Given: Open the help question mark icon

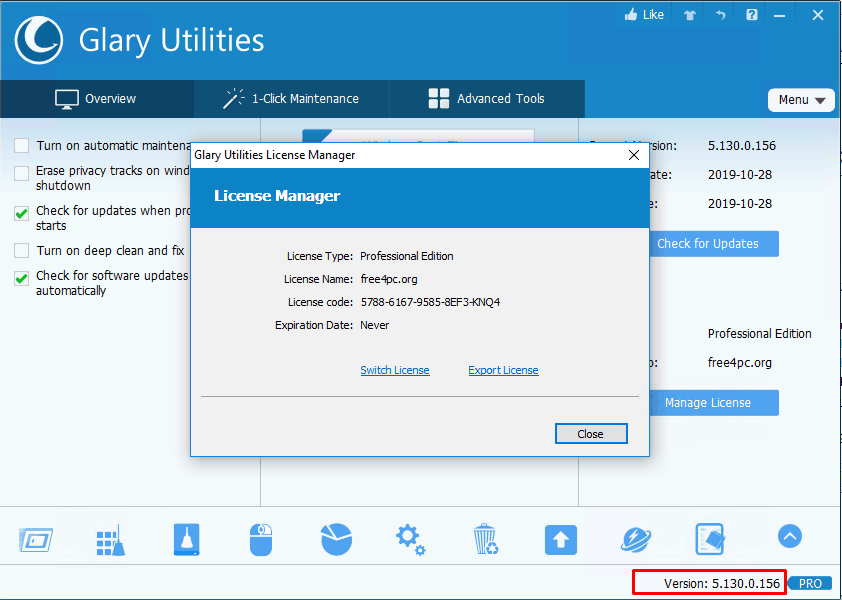Looking at the screenshot, I should (x=752, y=15).
